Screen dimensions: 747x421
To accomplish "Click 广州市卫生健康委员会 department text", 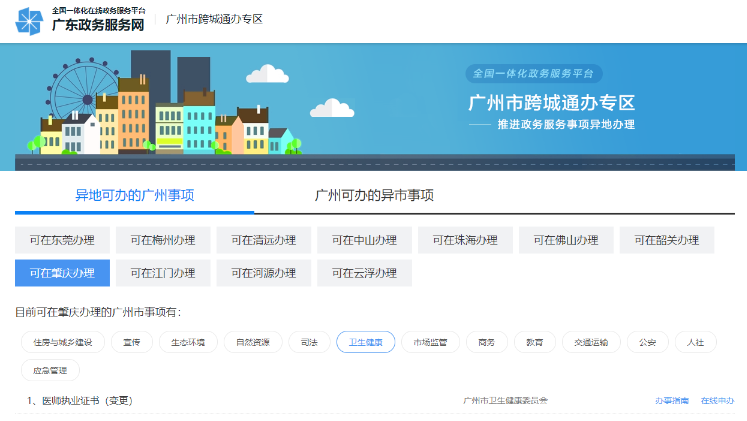I will pos(505,401).
